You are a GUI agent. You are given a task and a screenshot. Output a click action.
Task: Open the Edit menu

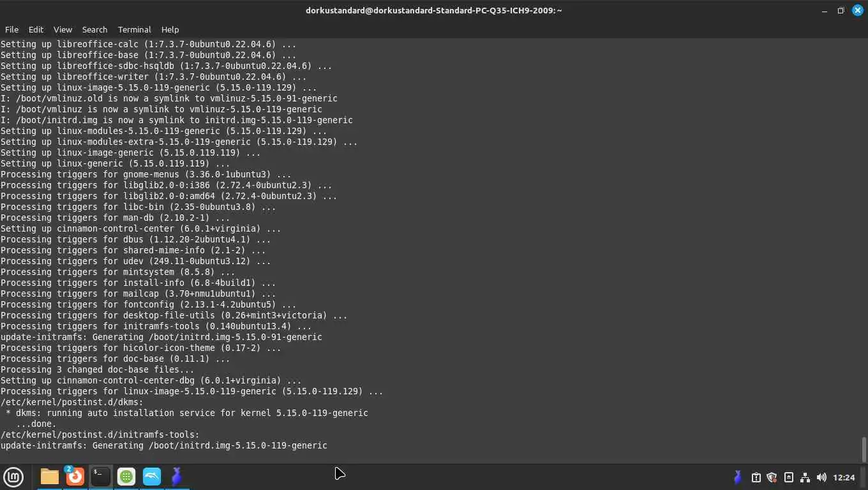tap(36, 29)
